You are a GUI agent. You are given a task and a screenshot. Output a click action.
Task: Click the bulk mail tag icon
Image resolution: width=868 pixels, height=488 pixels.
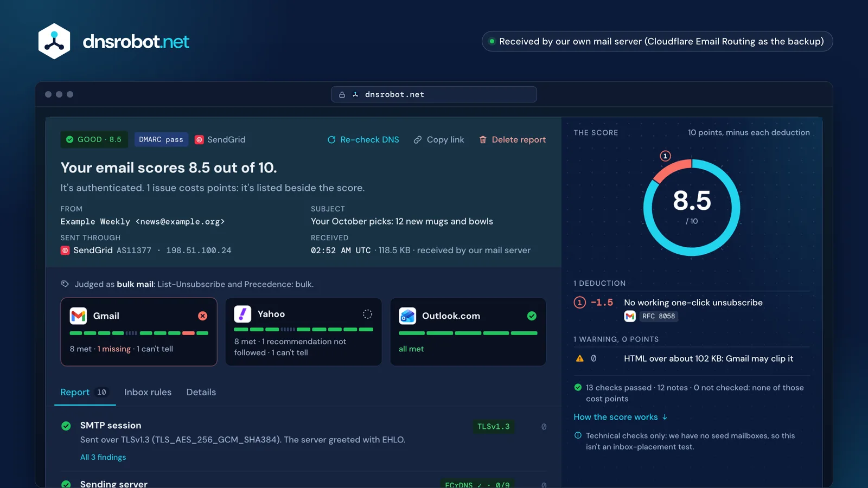coord(65,284)
